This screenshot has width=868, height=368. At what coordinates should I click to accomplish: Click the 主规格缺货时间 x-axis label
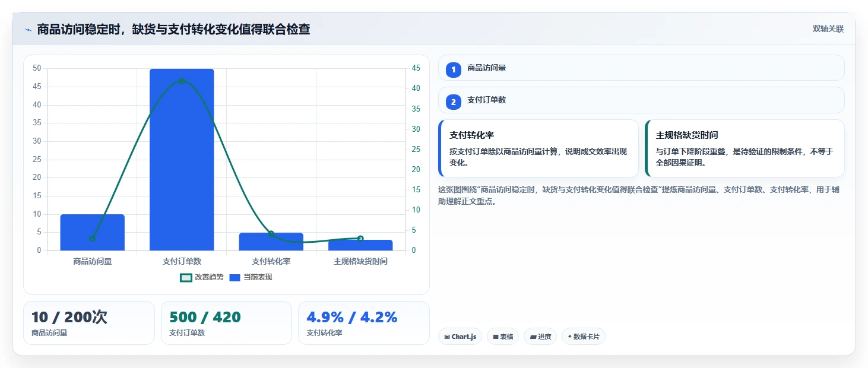pyautogui.click(x=360, y=261)
